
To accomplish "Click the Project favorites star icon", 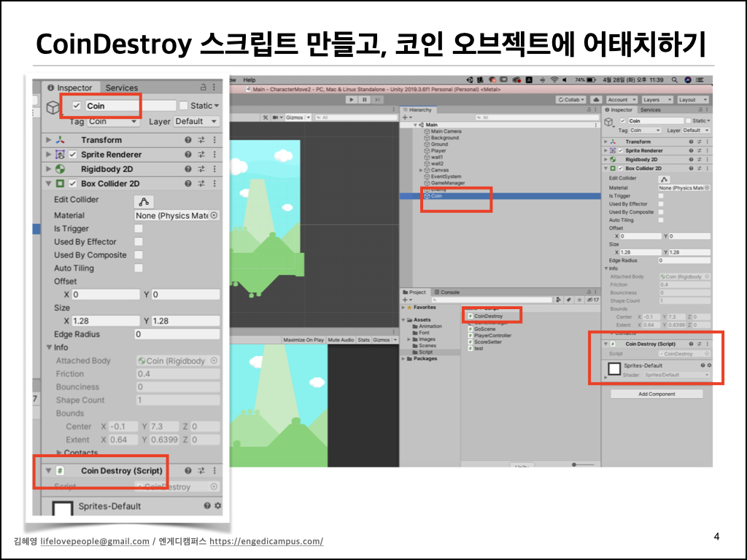I will tap(579, 300).
